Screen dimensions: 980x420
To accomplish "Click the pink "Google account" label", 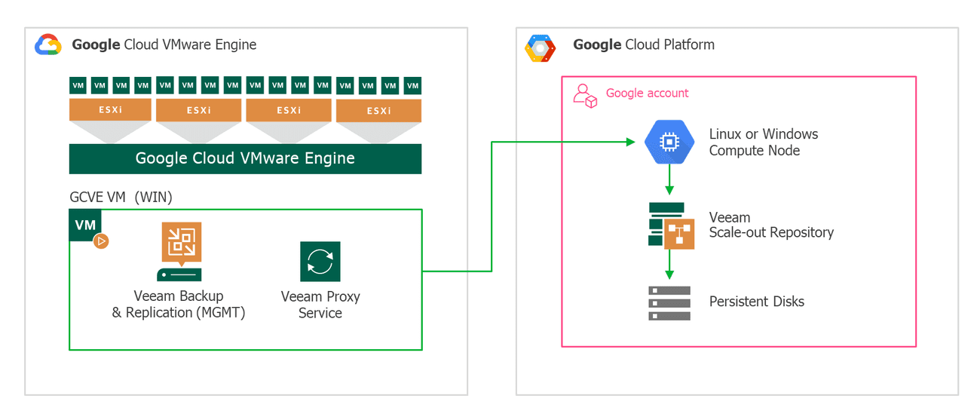I will click(x=647, y=94).
